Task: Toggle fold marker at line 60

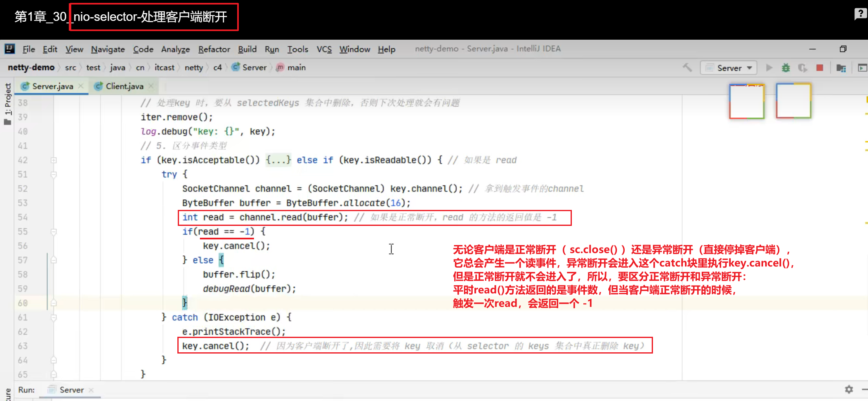Action: pos(54,303)
